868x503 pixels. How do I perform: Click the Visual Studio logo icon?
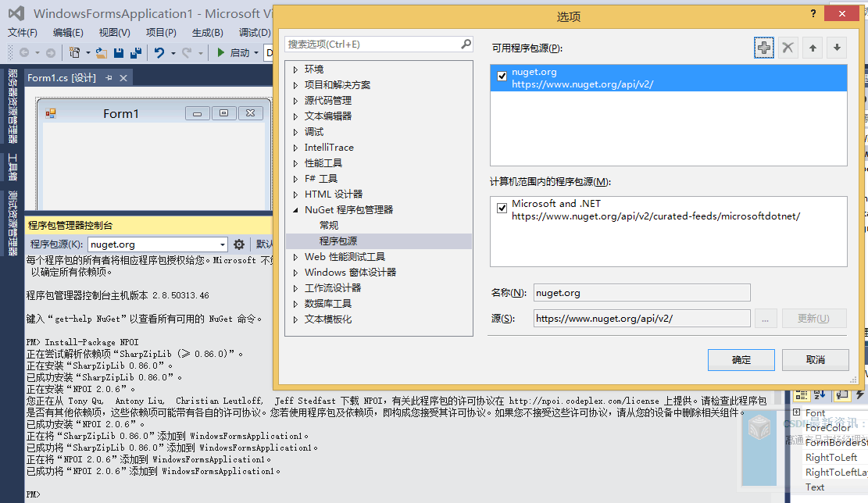coord(16,13)
